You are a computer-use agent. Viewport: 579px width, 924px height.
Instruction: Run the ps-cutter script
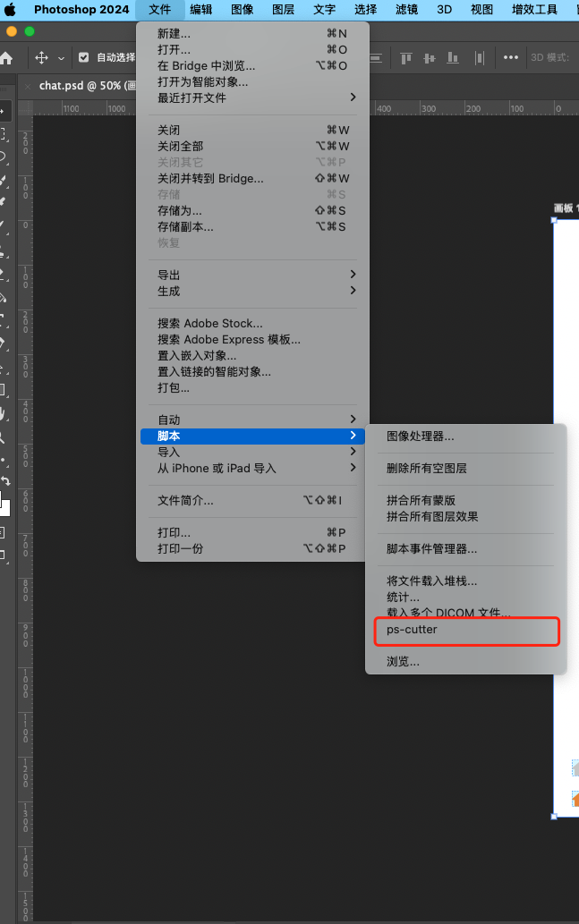(x=466, y=630)
